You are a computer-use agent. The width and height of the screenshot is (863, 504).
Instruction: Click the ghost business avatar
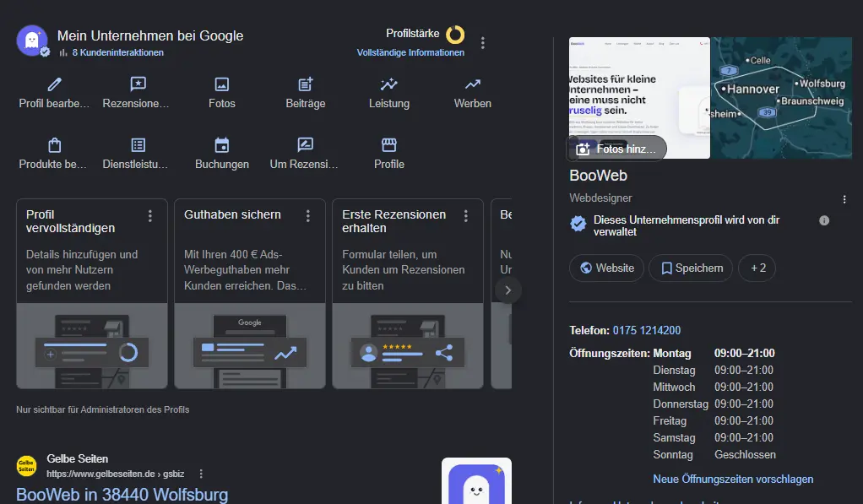32,41
